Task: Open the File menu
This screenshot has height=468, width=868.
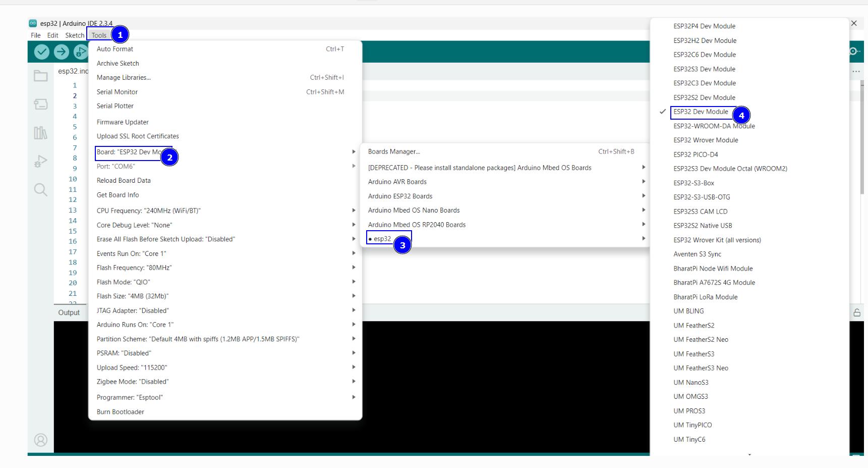Action: click(x=35, y=35)
